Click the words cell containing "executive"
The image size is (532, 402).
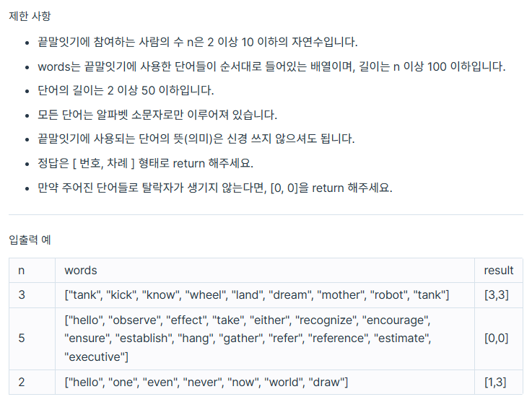pos(265,338)
